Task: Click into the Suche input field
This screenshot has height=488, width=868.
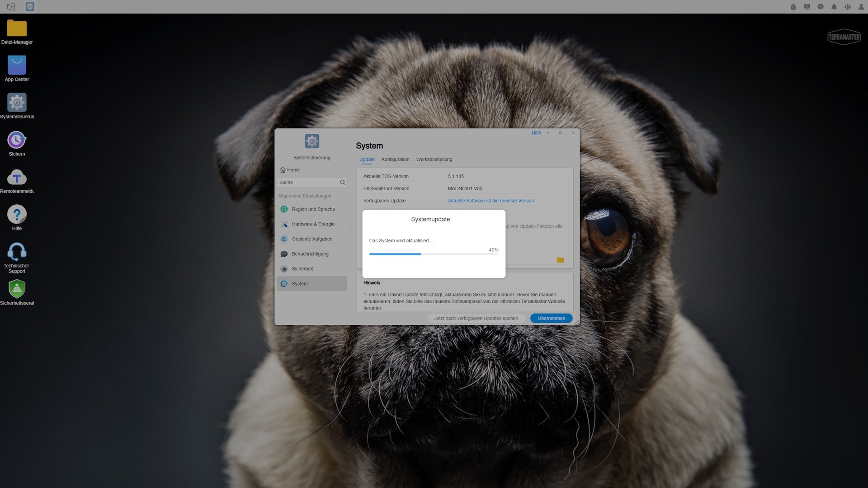Action: pos(308,183)
